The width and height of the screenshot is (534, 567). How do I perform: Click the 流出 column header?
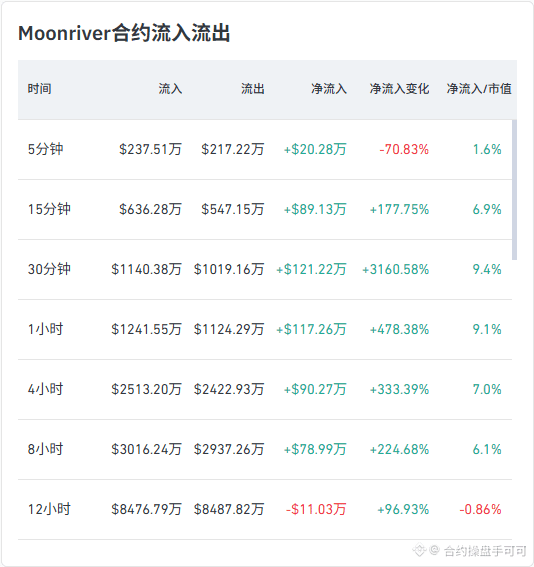click(x=253, y=89)
